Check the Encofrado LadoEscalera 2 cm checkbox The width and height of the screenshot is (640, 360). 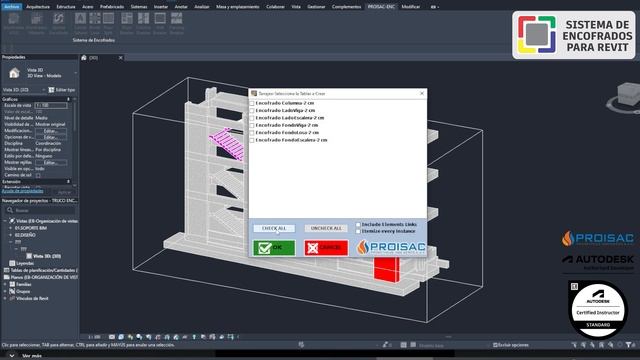coord(252,118)
